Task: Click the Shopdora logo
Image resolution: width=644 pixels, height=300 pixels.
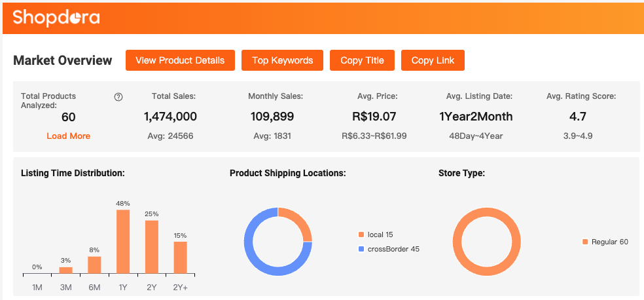Action: pyautogui.click(x=56, y=18)
